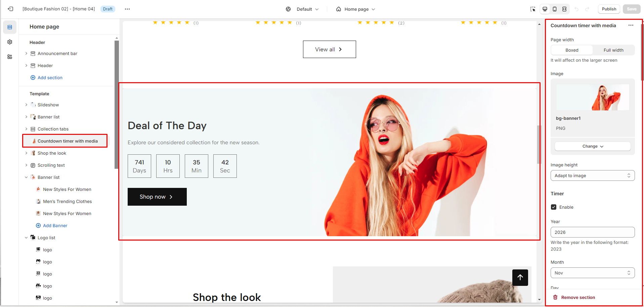Viewport: 644px width, 307px height.
Task: Open the section options three-dot menu
Action: [631, 25]
